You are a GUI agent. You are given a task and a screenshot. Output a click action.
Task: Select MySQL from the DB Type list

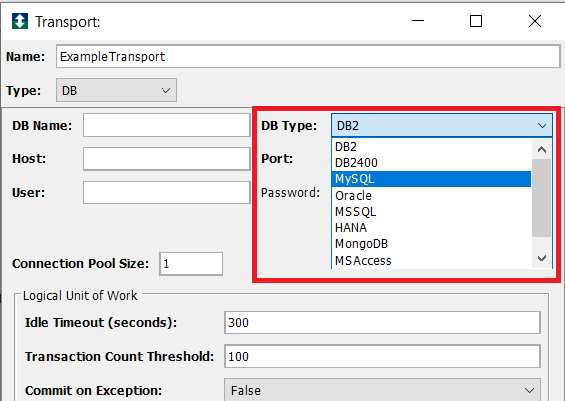[x=431, y=179]
